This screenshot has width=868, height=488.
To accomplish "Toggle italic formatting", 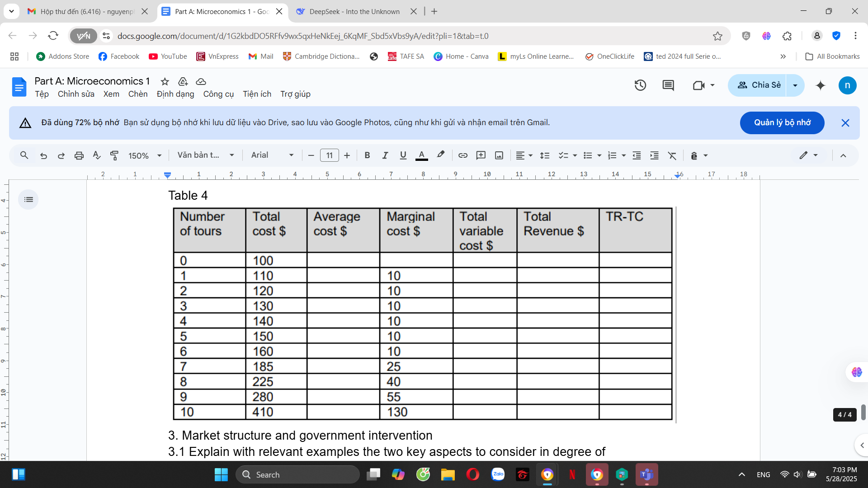I will (x=385, y=155).
